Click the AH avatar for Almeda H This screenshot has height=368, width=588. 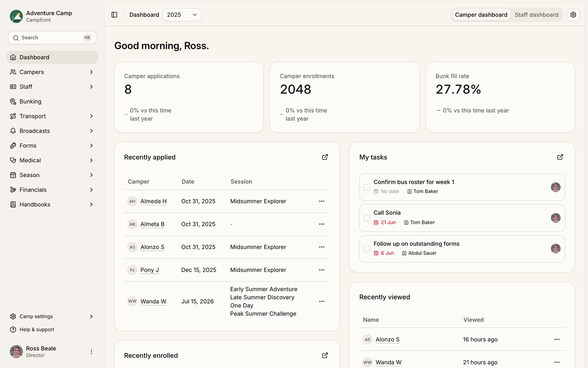(x=132, y=201)
